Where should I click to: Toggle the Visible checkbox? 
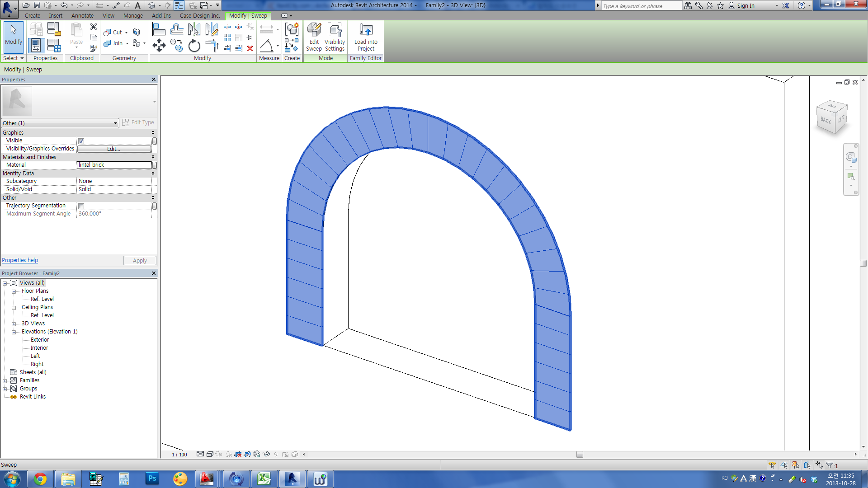point(81,141)
